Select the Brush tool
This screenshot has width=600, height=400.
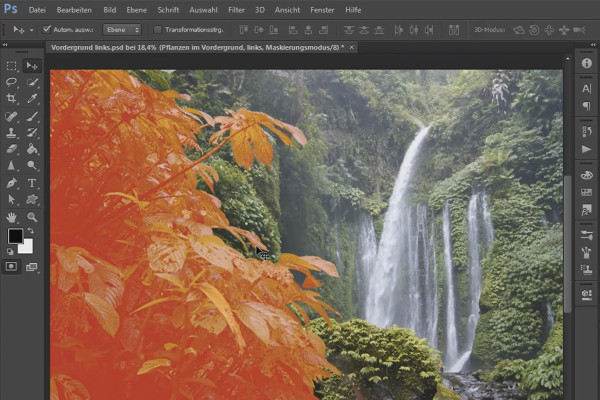[32, 116]
